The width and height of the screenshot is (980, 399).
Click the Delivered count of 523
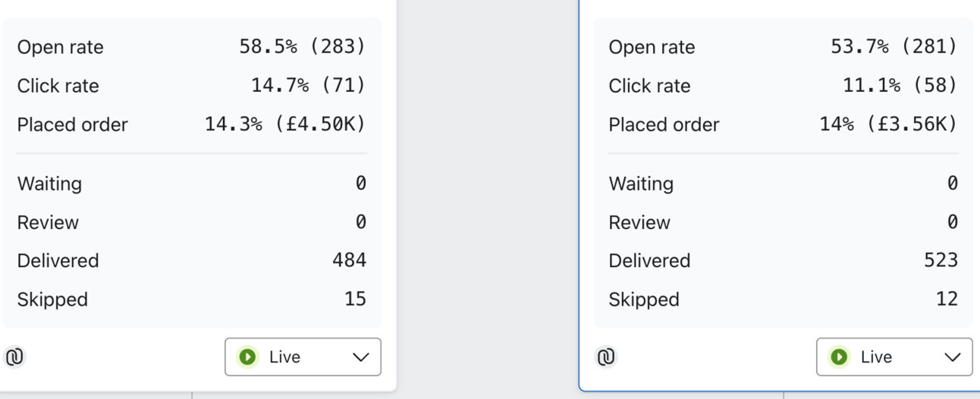click(941, 260)
